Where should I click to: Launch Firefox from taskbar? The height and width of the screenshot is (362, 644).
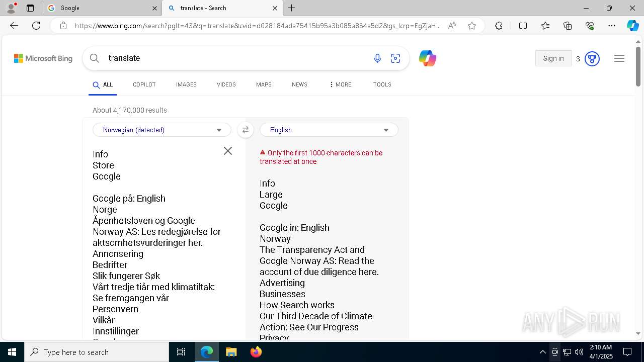(x=256, y=352)
